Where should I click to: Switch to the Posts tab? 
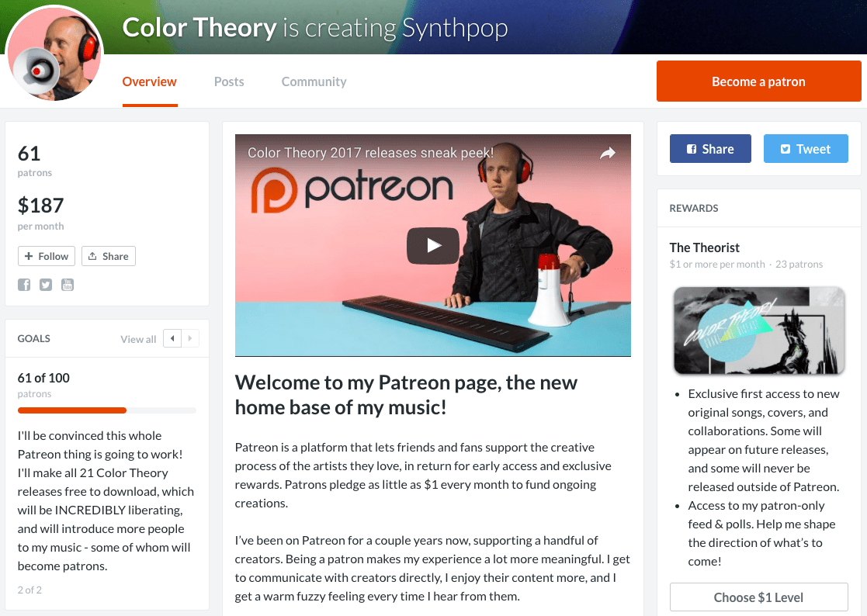tap(229, 81)
